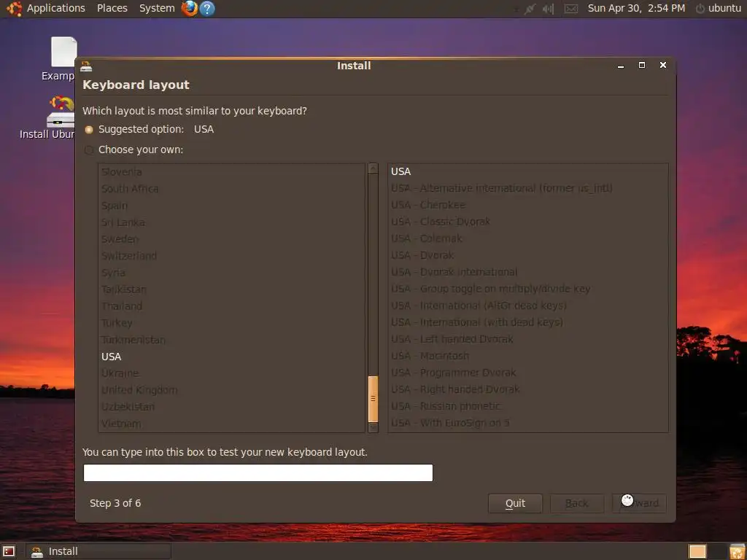
Task: Select USA - Classic Dvorak variant
Action: 528,222
